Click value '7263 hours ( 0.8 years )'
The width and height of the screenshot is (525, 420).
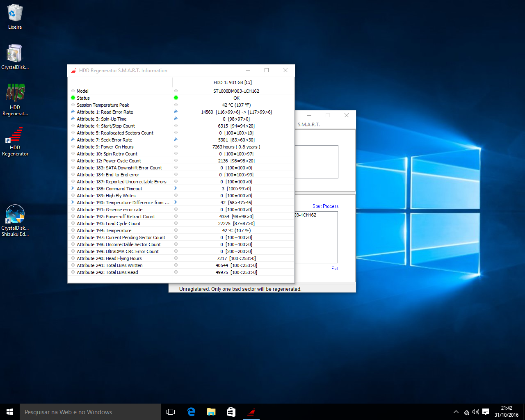pos(236,147)
